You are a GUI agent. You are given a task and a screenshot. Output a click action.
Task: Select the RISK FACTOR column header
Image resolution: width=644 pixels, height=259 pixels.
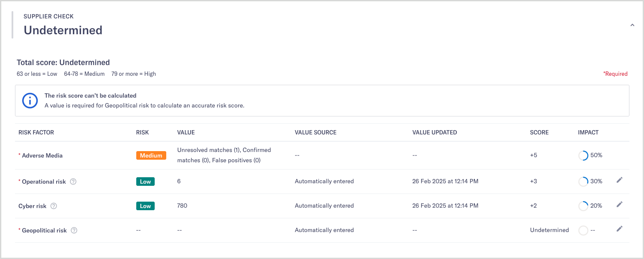[x=36, y=132]
